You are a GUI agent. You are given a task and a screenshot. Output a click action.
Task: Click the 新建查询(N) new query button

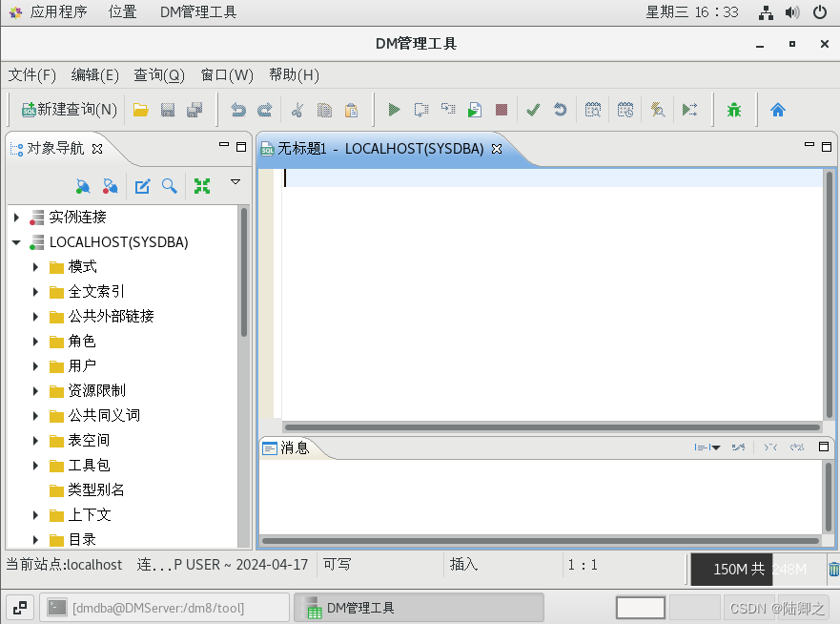pos(69,110)
